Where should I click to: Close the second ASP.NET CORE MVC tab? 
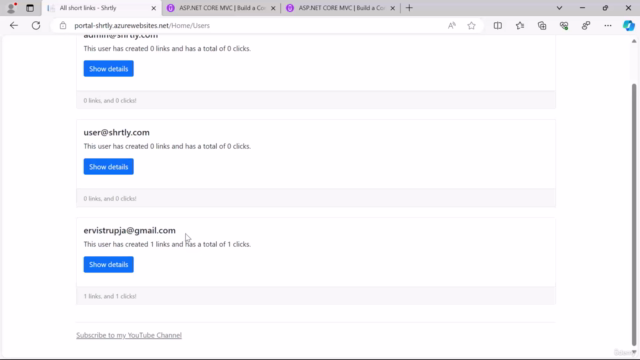pyautogui.click(x=393, y=8)
